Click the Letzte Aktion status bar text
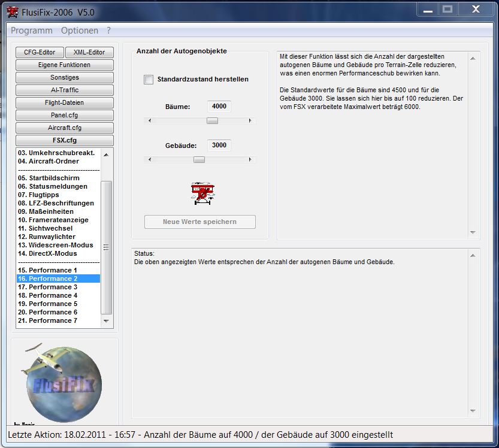Image resolution: width=499 pixels, height=448 pixels. [x=201, y=435]
